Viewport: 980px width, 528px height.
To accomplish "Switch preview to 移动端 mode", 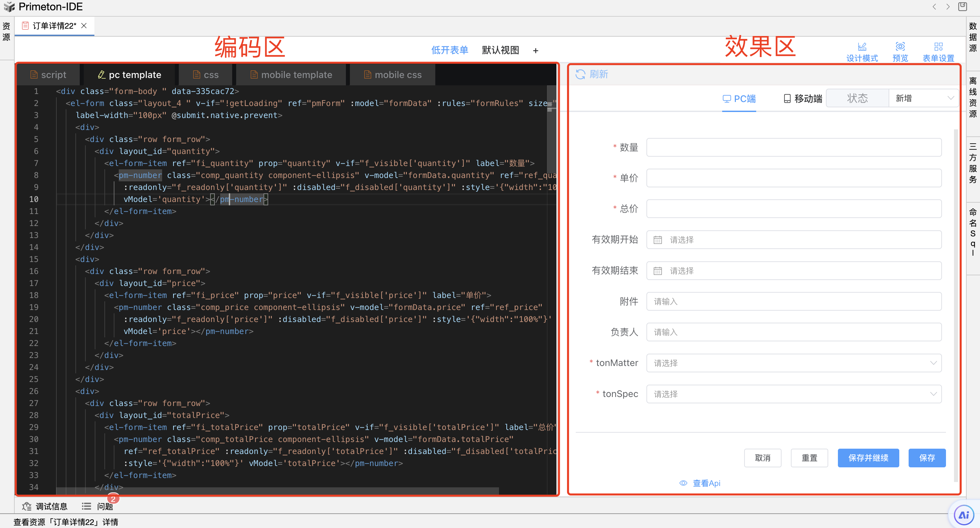I will pyautogui.click(x=803, y=98).
